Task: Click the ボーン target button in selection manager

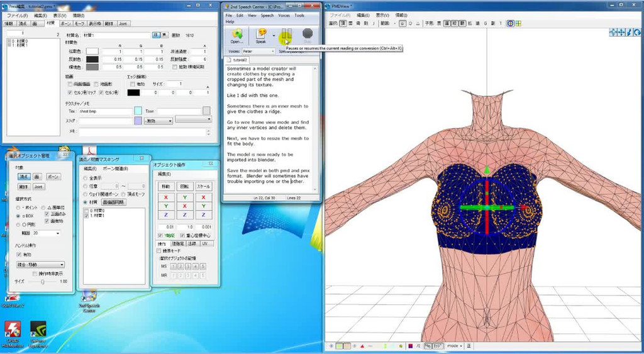Action: pyautogui.click(x=53, y=177)
